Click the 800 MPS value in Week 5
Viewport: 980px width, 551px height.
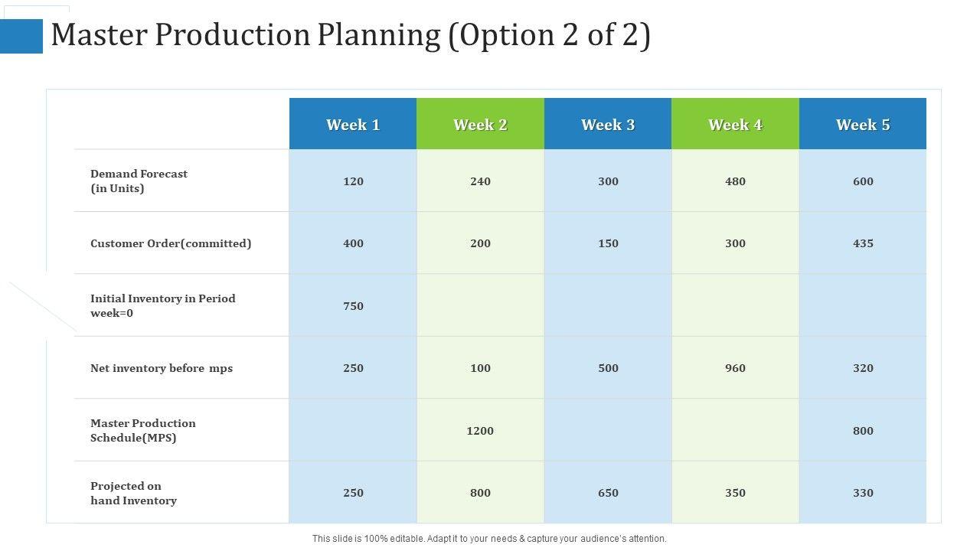tap(863, 431)
